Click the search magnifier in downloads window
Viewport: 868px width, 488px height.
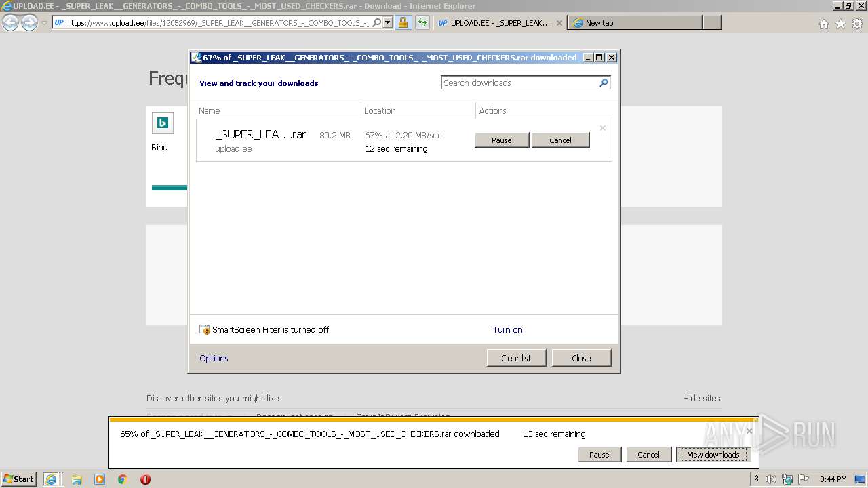(x=604, y=83)
